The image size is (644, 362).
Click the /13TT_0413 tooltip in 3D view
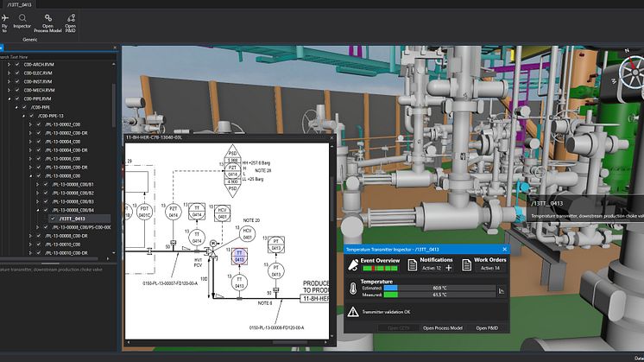coord(585,209)
